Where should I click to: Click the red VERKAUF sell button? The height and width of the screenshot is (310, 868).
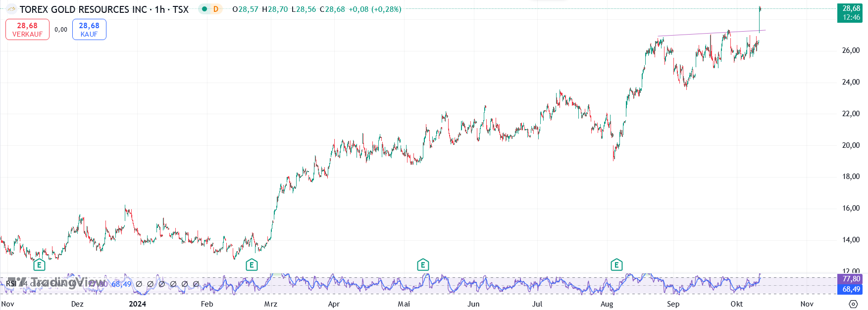point(27,29)
